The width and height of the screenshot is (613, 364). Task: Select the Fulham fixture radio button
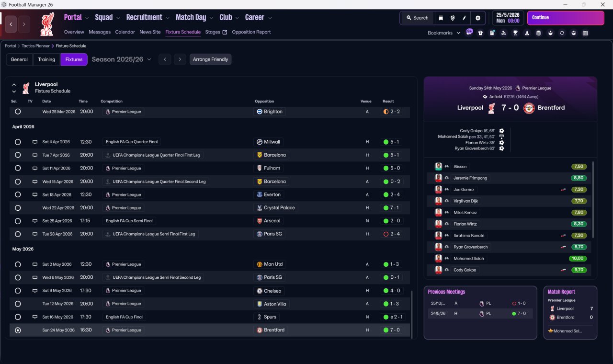tap(18, 168)
